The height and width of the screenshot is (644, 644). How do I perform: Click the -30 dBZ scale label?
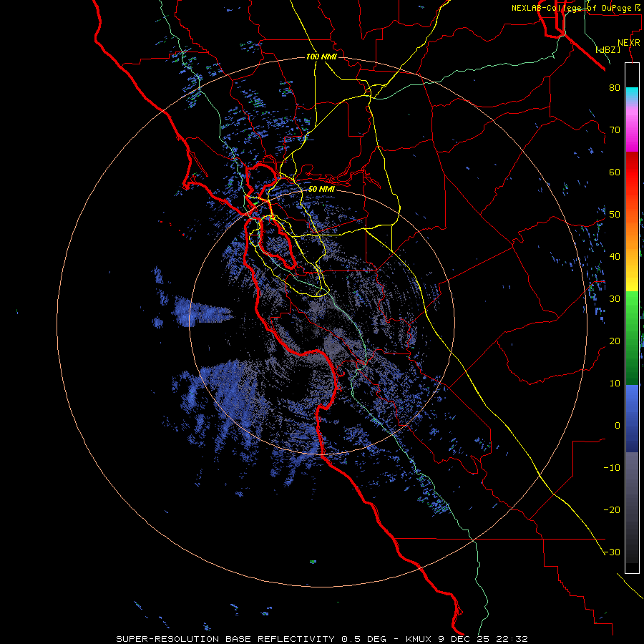612,552
